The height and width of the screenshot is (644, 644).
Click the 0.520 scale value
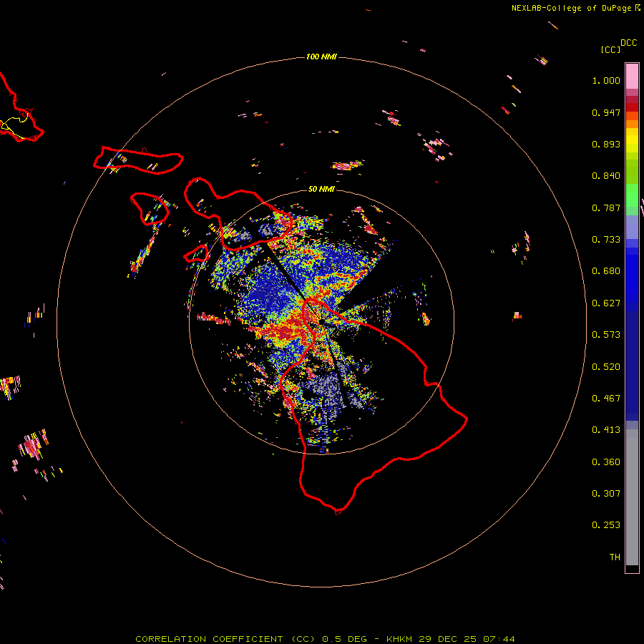point(606,367)
